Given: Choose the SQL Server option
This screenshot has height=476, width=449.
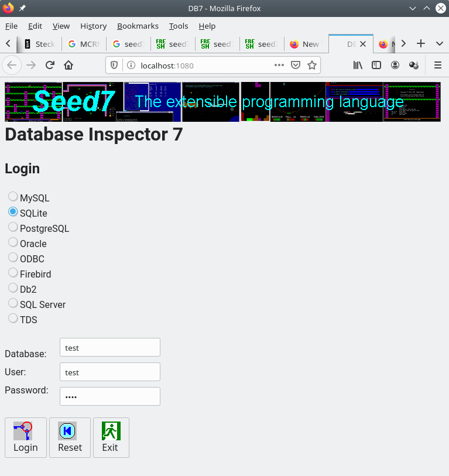Looking at the screenshot, I should pyautogui.click(x=13, y=303).
